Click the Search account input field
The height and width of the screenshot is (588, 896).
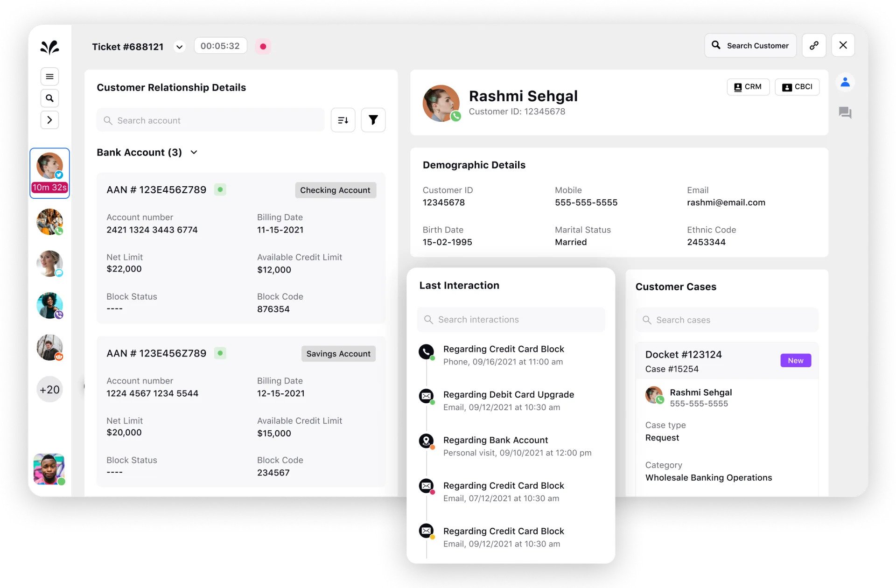(x=210, y=120)
